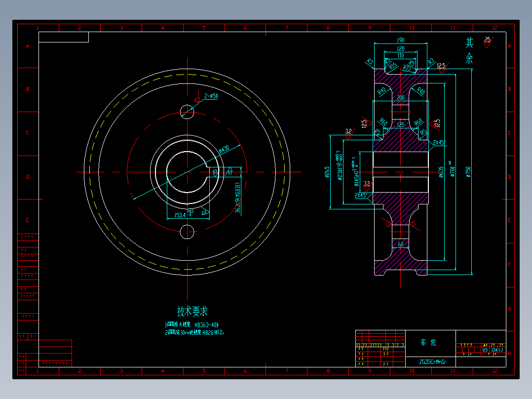
Task: Click the 334 value in the title block
Action: pyautogui.click(x=494, y=350)
